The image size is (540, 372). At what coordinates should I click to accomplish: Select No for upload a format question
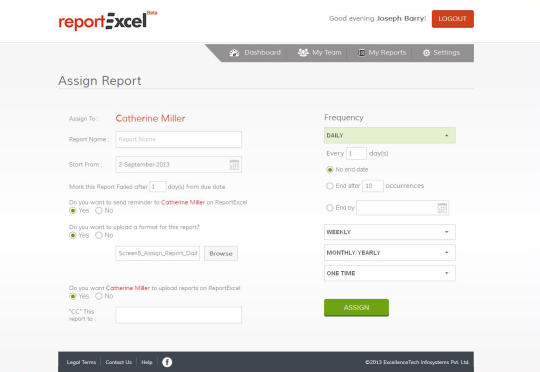coord(99,235)
